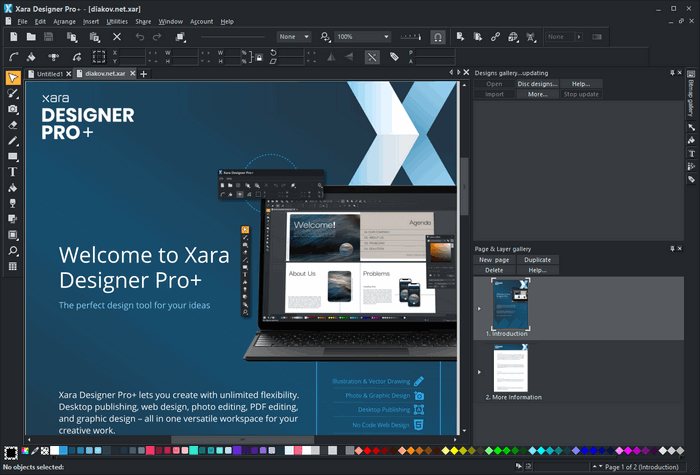Select the Shadow tool
The height and width of the screenshot is (475, 700).
[13, 219]
